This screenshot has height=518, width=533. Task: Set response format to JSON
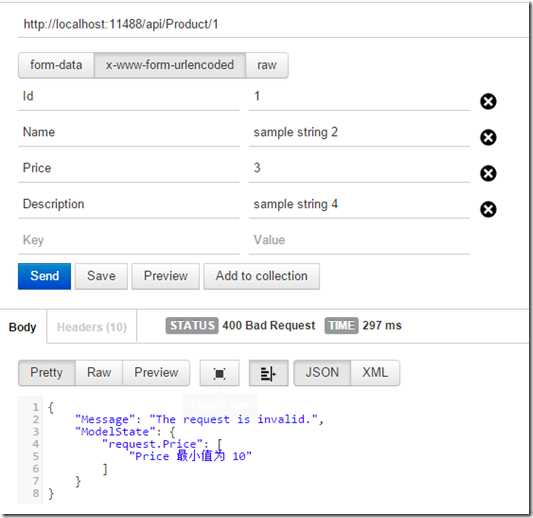(322, 373)
